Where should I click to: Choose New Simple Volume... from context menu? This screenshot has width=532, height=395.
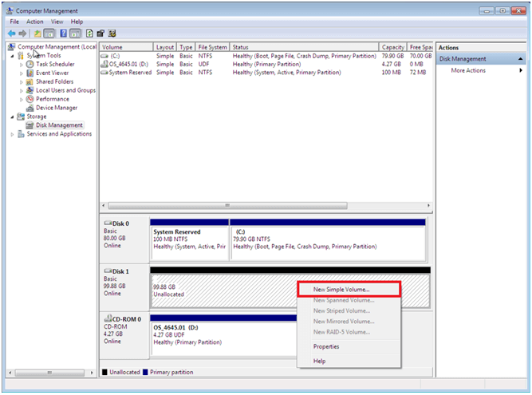coord(349,290)
